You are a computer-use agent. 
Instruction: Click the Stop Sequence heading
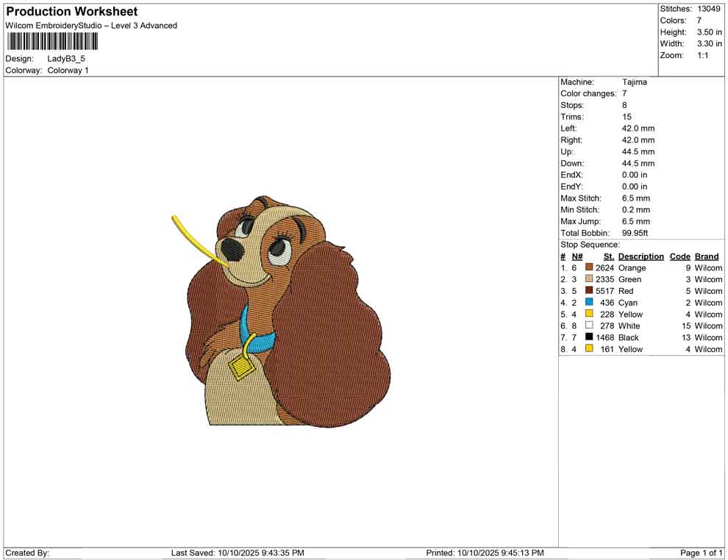click(590, 245)
